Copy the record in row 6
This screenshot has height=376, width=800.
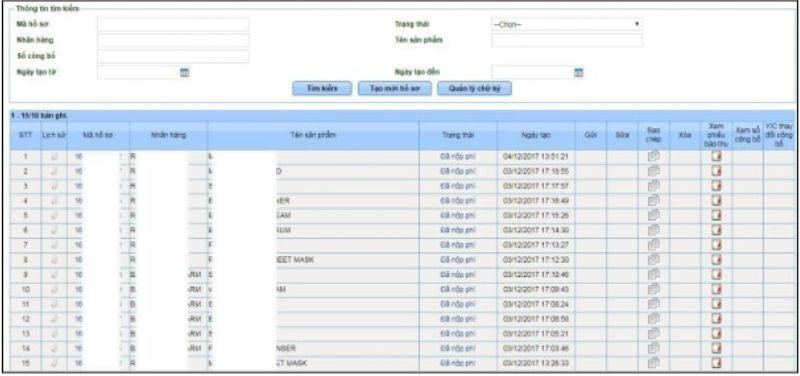654,231
